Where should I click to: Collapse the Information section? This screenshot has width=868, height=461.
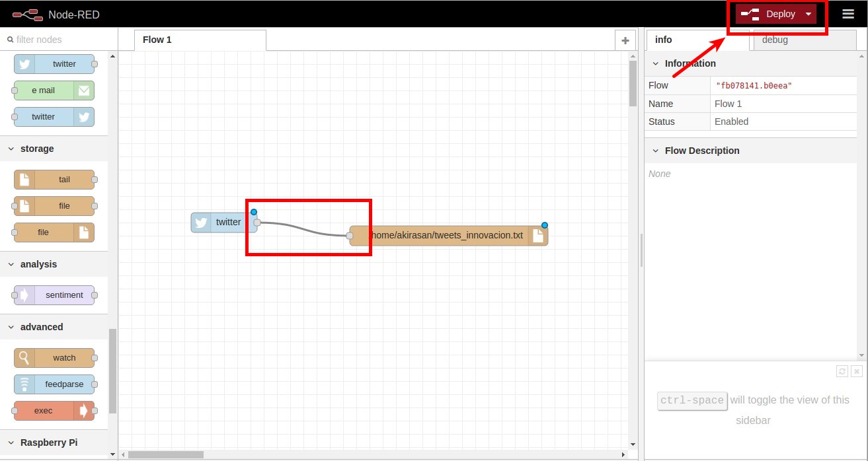point(750,63)
